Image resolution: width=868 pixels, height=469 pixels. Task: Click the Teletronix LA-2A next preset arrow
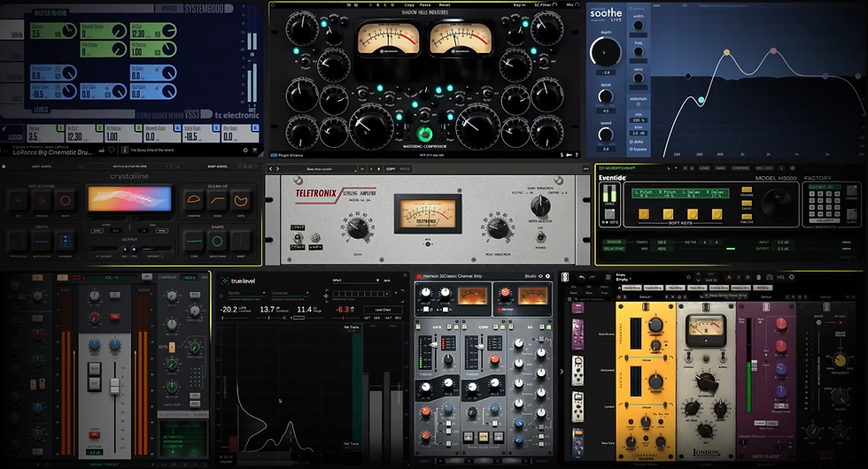277,169
